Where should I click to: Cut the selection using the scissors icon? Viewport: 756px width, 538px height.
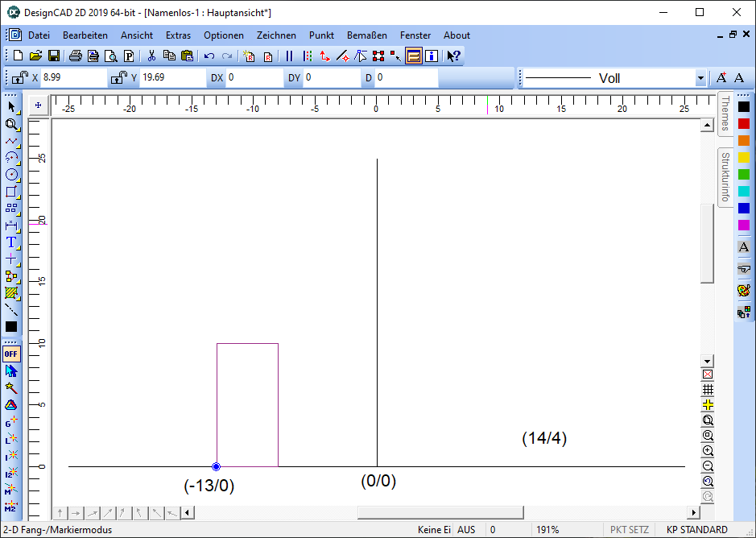point(151,56)
